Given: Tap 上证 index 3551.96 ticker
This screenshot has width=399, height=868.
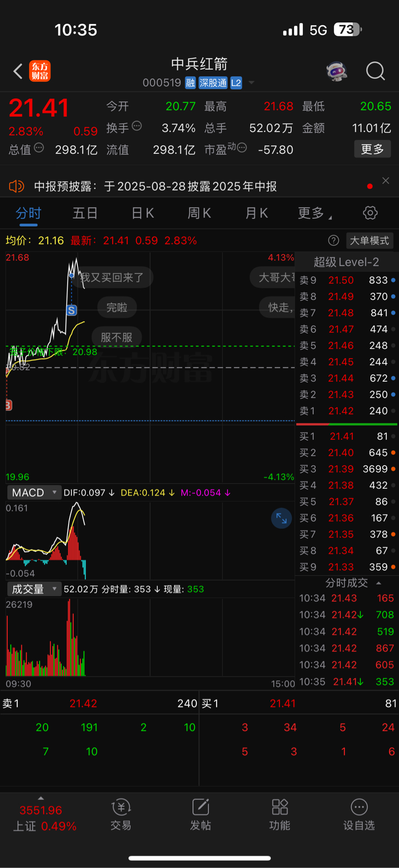Looking at the screenshot, I should (x=41, y=819).
